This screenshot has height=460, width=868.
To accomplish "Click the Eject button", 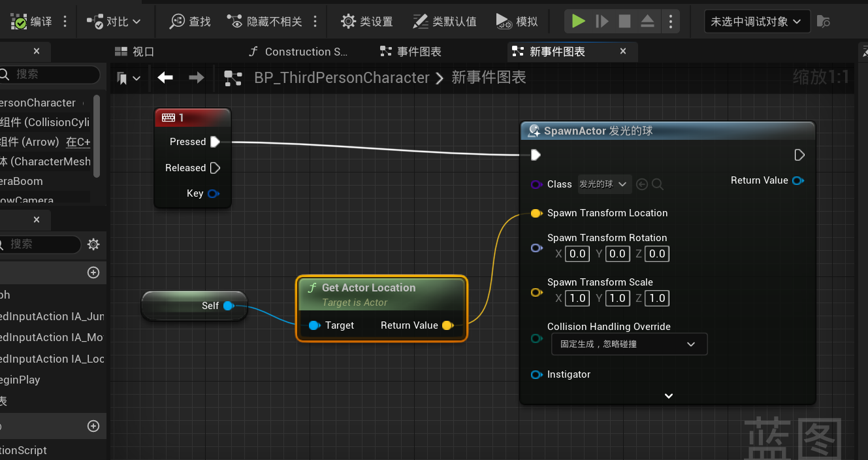I will click(x=647, y=22).
